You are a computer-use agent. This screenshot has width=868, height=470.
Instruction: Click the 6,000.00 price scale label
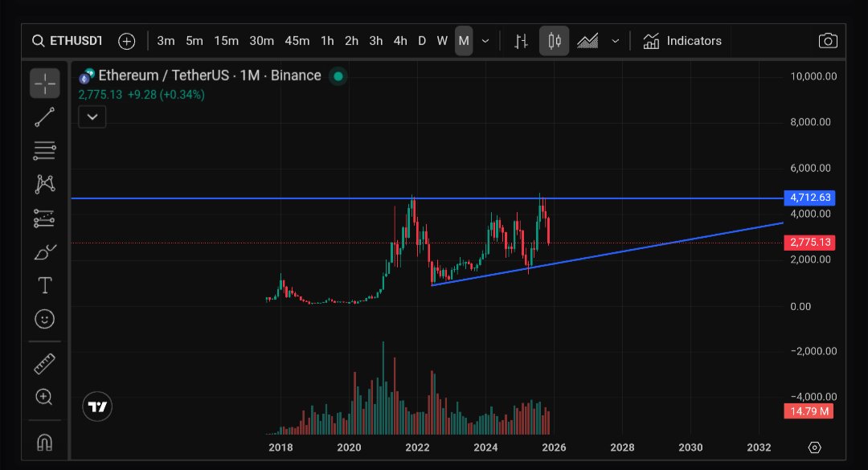(x=810, y=168)
